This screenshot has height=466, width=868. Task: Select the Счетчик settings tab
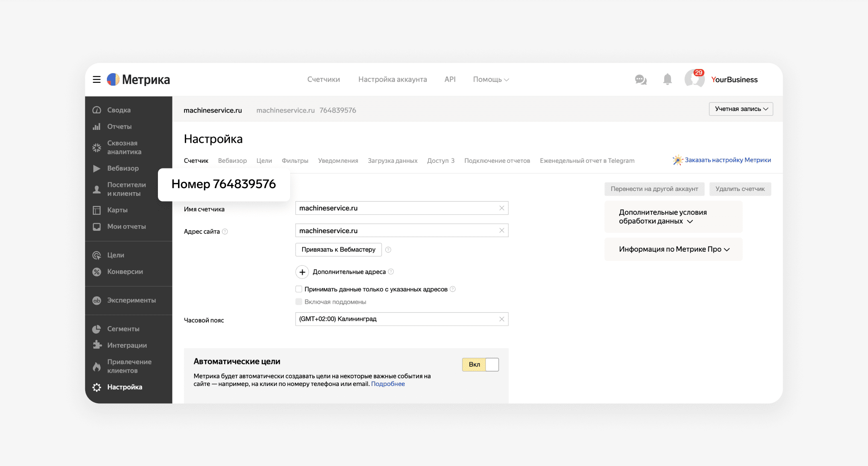click(x=196, y=161)
